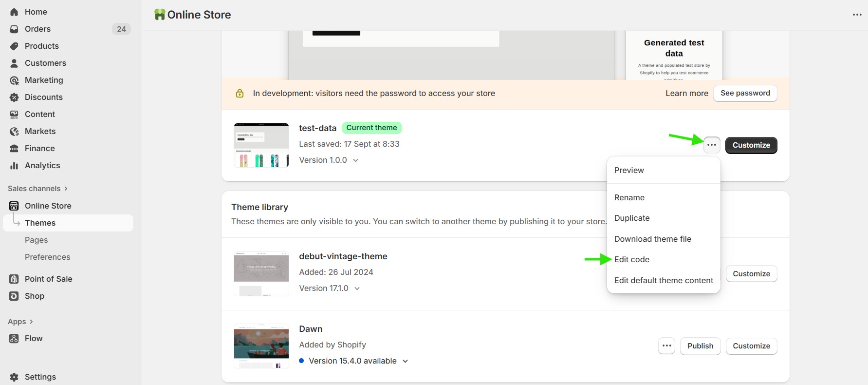Click Customize for the test-data theme

(751, 145)
